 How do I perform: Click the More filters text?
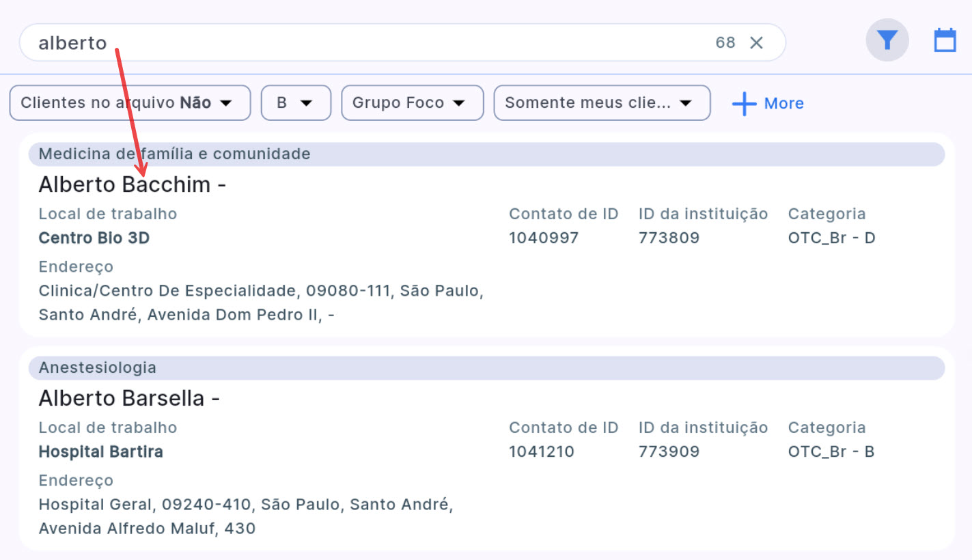tap(783, 104)
